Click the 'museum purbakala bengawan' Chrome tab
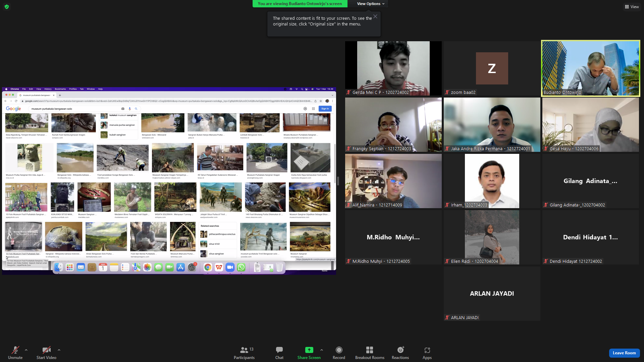The height and width of the screenshot is (362, 644). (x=36, y=95)
